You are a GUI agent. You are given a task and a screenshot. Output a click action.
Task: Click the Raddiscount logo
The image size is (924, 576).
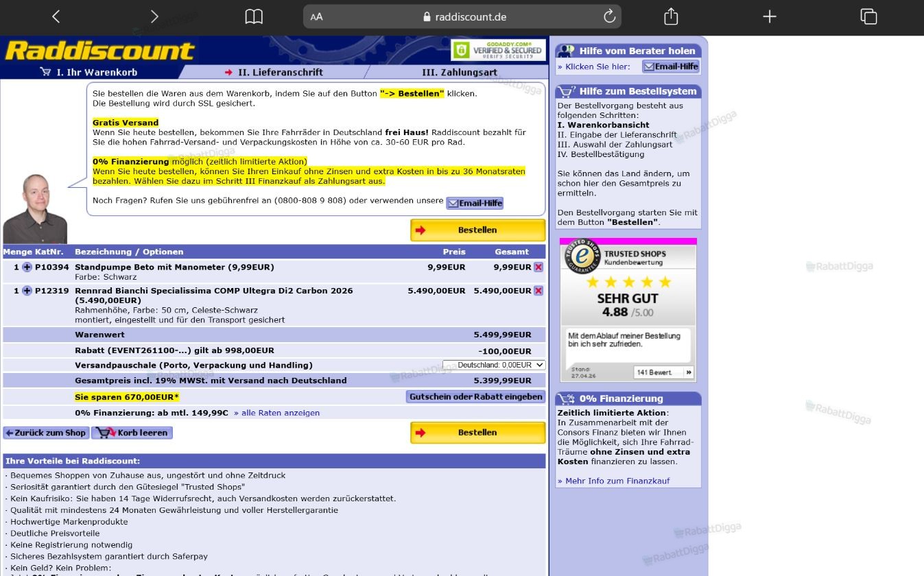point(99,51)
